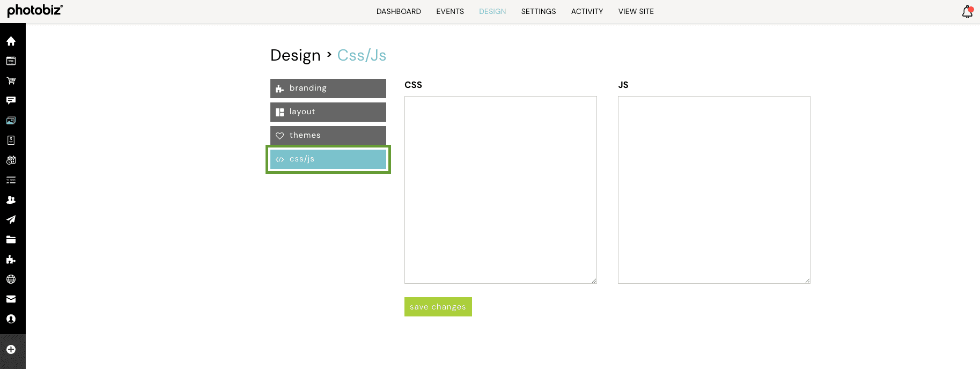
Task: Select the css/js design section
Action: coord(328,159)
